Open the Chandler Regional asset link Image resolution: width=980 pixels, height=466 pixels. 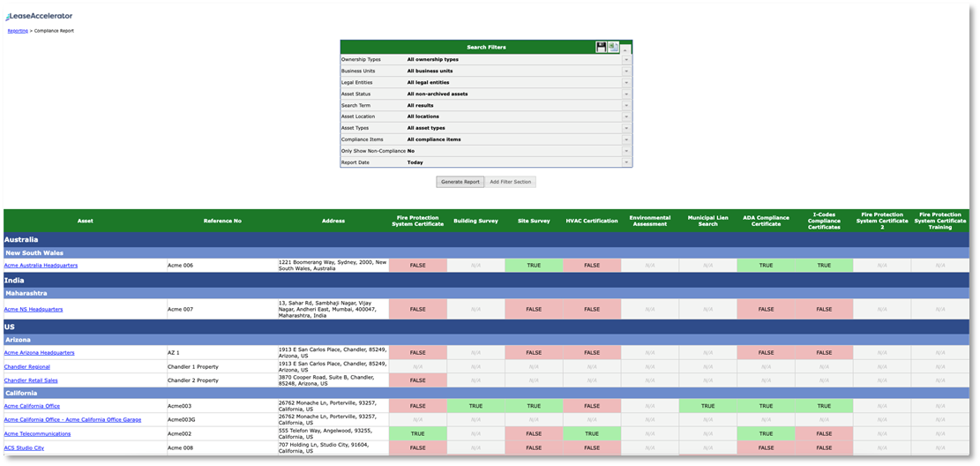[26, 366]
